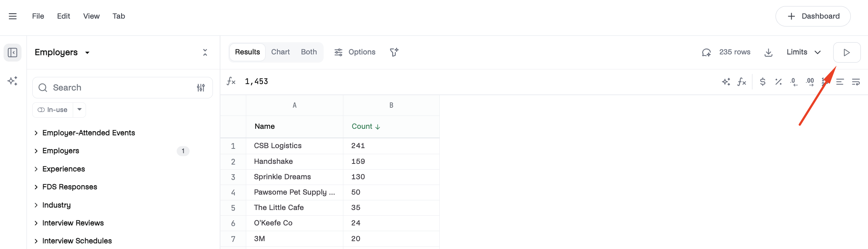
Task: Sort by the Count column header
Action: click(x=366, y=126)
